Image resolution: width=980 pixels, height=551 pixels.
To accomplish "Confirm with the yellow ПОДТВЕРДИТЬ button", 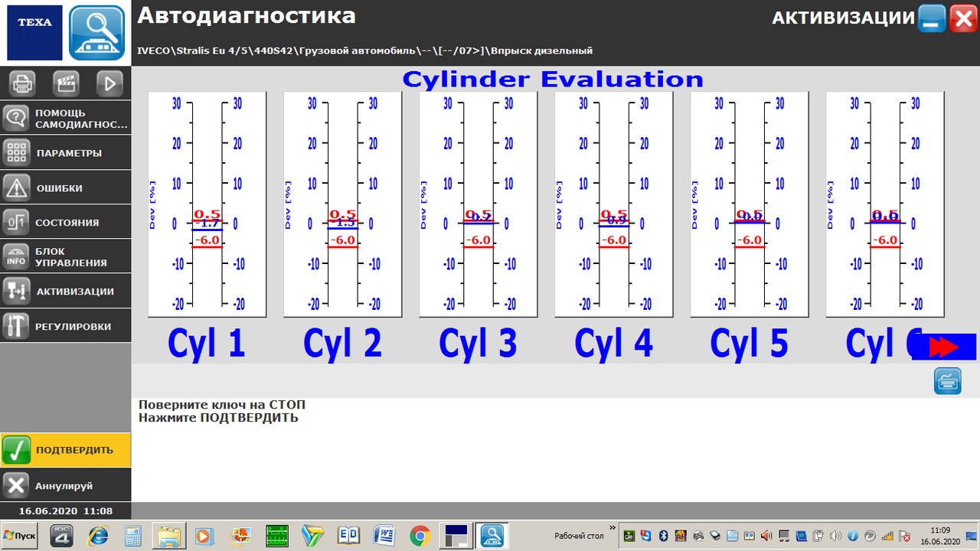I will (x=65, y=451).
